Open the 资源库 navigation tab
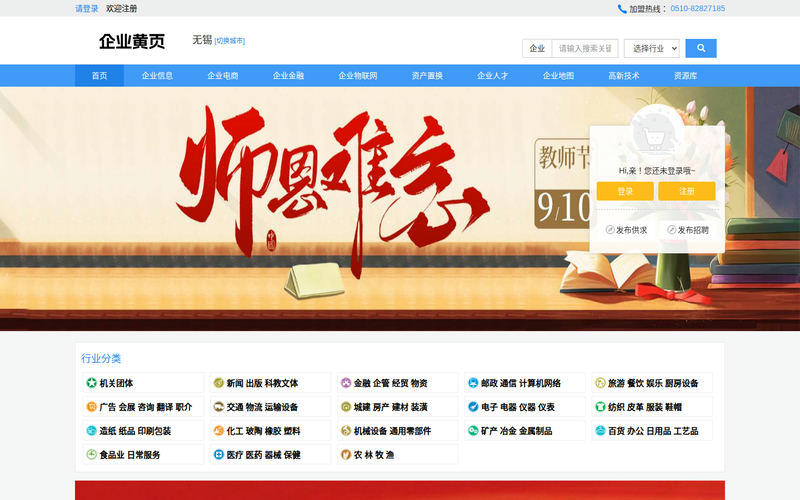 [x=685, y=76]
